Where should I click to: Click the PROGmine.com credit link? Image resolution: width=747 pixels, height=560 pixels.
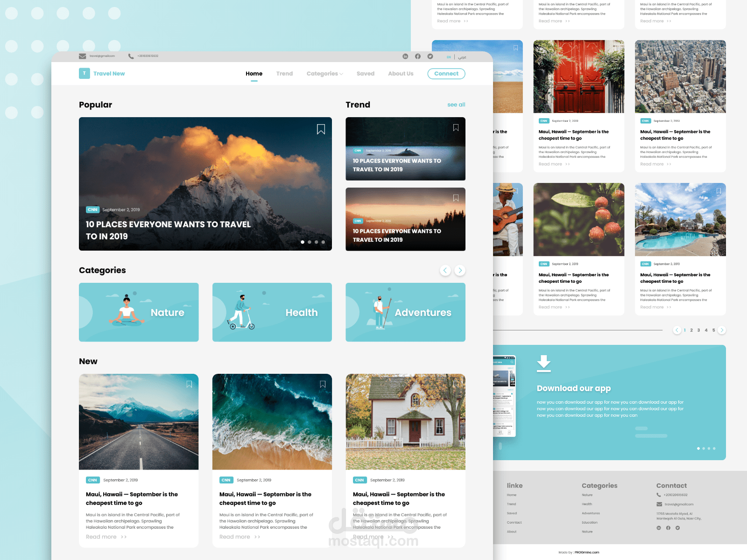pos(587,552)
